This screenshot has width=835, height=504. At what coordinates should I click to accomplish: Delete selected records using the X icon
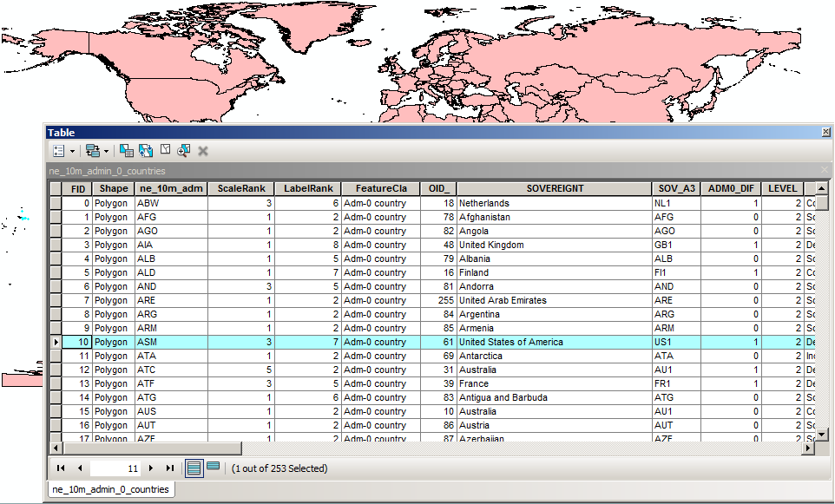click(202, 150)
